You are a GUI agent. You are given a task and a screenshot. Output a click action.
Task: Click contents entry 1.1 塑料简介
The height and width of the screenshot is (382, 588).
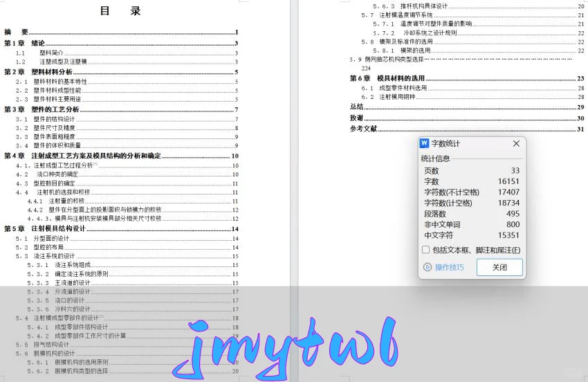127,53
